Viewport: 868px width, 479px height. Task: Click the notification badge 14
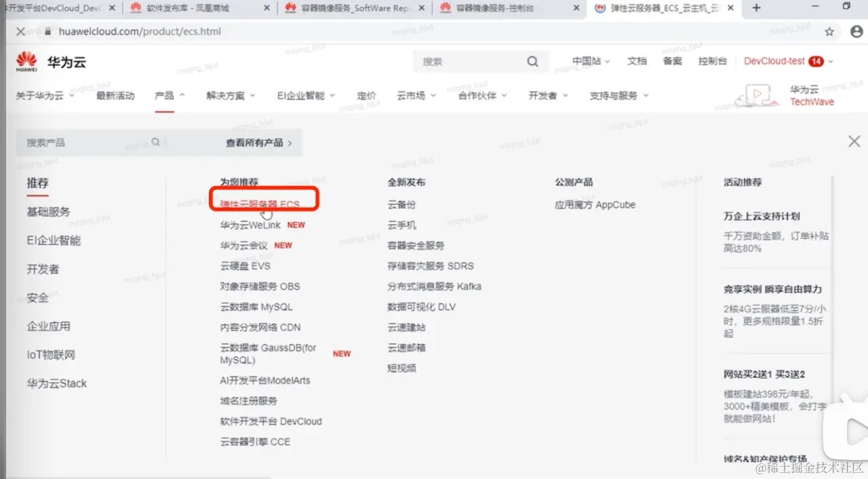coord(816,62)
